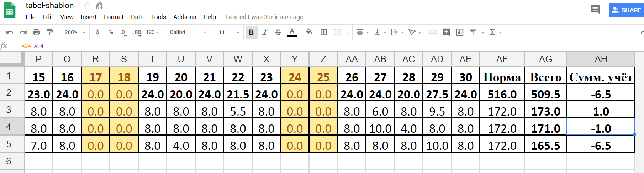Open the 'Last edit was 3 minutes ago' link

[264, 17]
